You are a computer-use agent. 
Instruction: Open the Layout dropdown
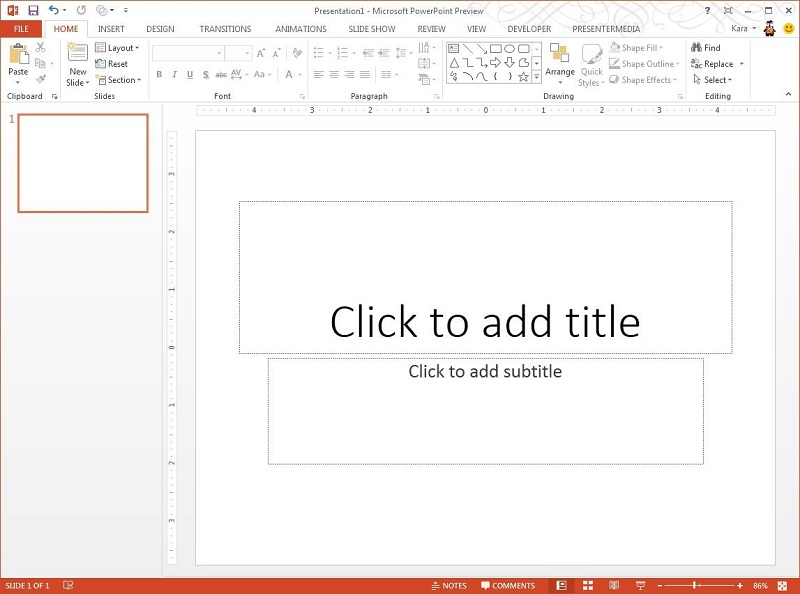117,47
